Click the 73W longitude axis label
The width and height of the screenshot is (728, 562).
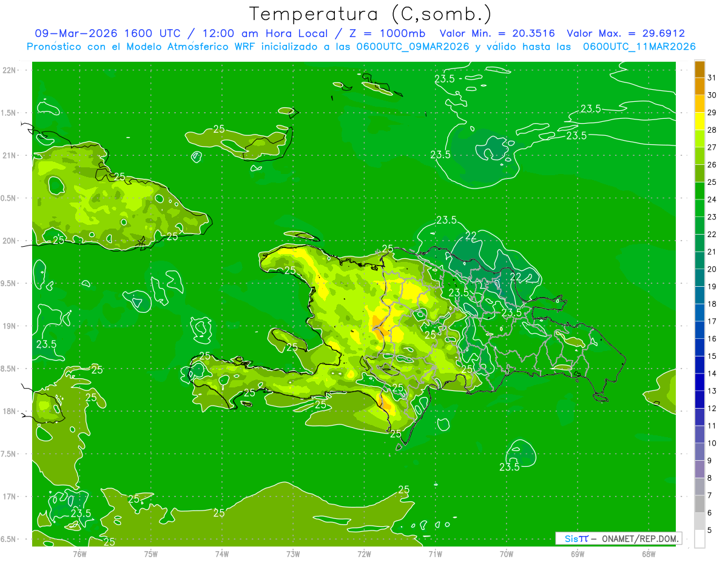[293, 554]
